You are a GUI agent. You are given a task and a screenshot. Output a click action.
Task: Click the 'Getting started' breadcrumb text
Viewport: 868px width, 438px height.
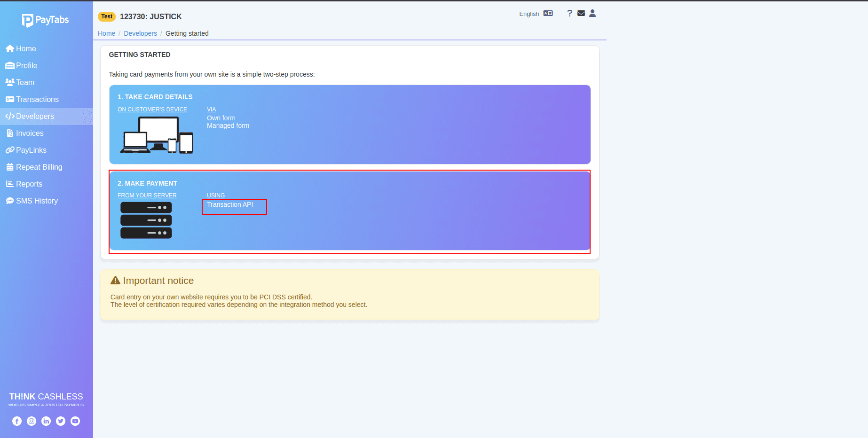pos(187,33)
